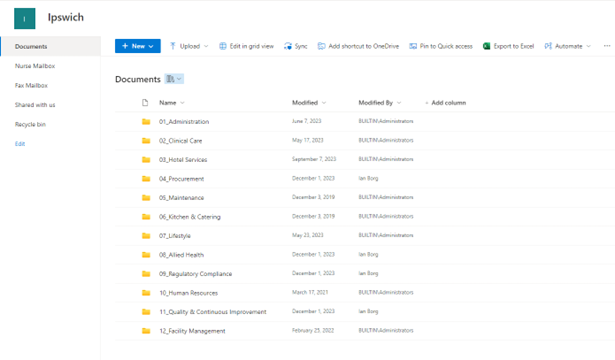This screenshot has height=360, width=615.
Task: Click the 09_Regulatory Compliance folder icon
Action: tap(146, 274)
